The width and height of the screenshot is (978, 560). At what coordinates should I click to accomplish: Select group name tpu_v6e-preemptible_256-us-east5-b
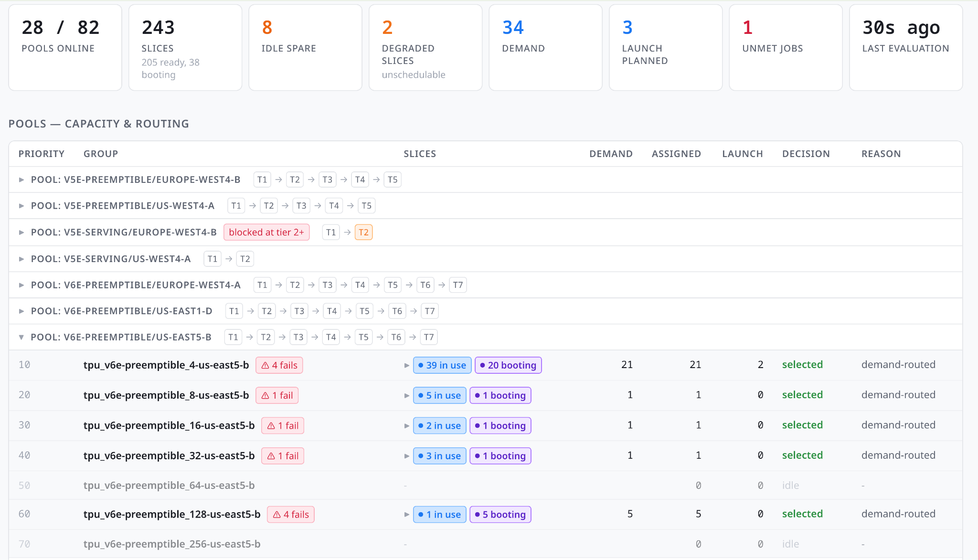(172, 544)
